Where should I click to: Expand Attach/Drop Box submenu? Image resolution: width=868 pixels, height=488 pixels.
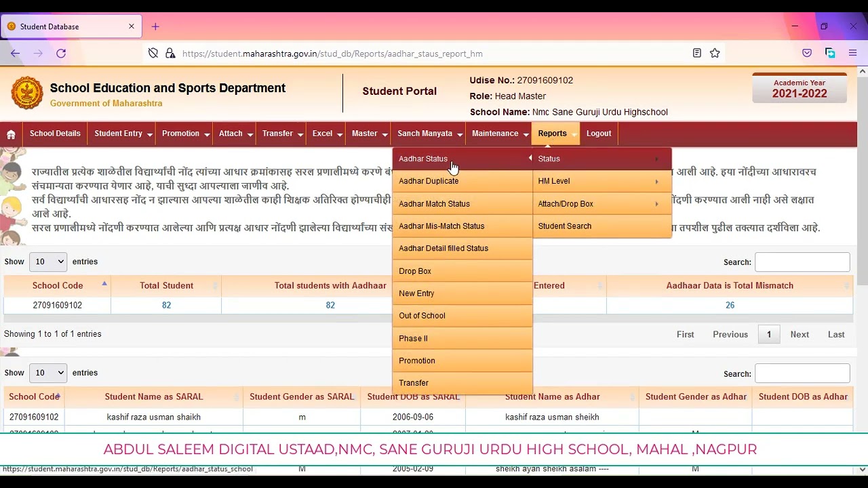click(x=602, y=203)
